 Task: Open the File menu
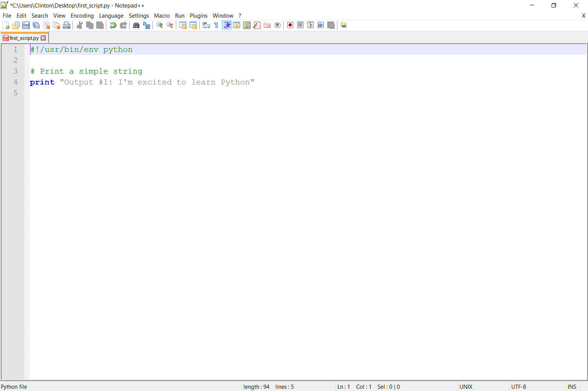coord(7,16)
